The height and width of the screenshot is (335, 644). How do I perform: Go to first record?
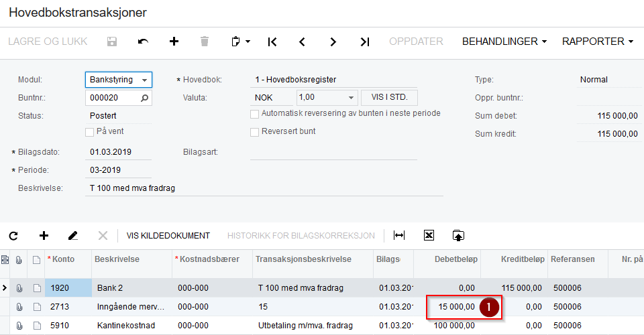(x=272, y=42)
